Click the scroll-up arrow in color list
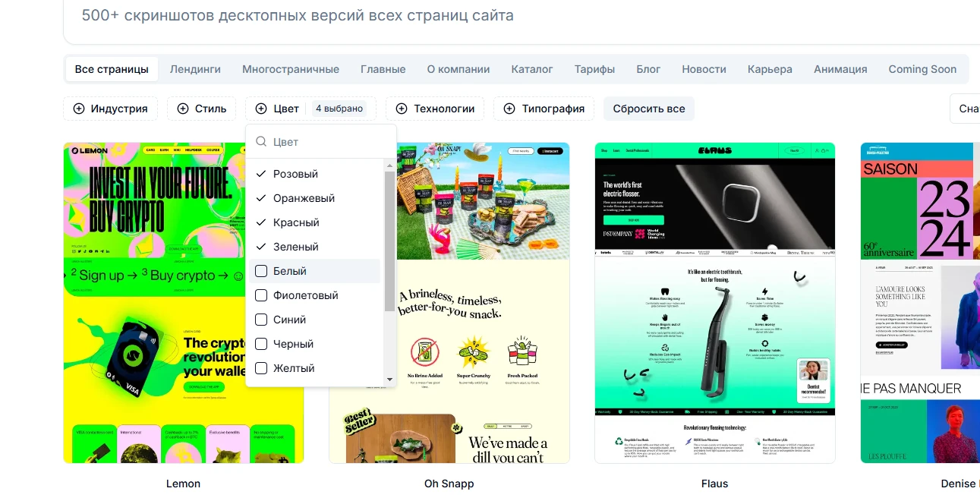 pos(390,165)
